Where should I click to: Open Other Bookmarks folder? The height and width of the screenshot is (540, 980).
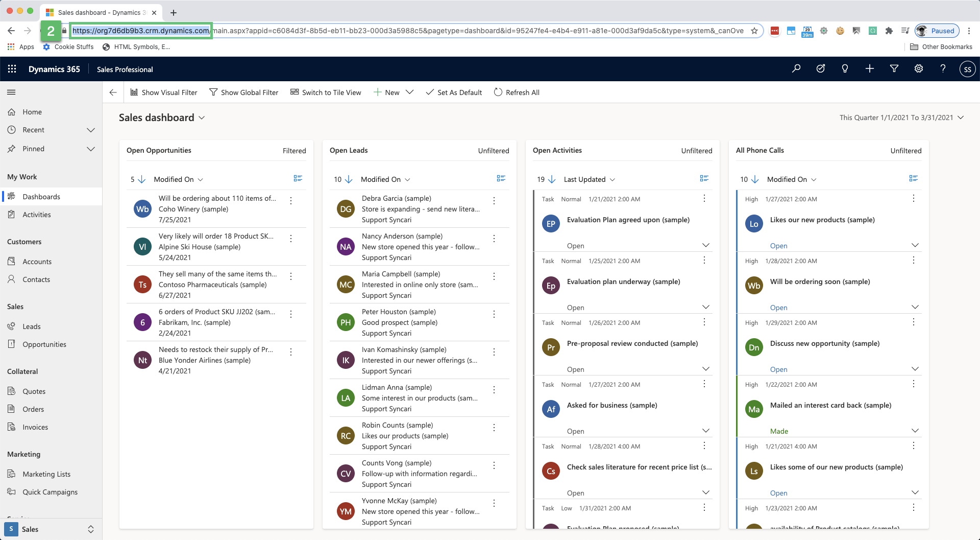coord(941,46)
